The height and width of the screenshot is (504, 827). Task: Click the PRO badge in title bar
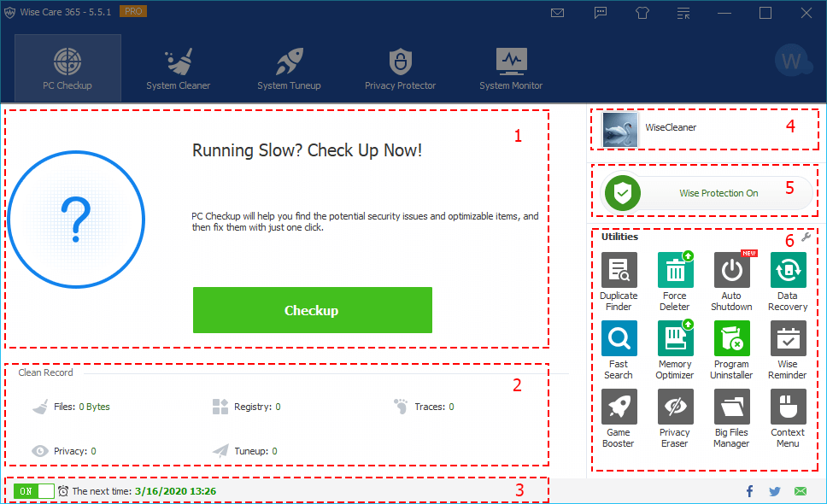click(133, 11)
